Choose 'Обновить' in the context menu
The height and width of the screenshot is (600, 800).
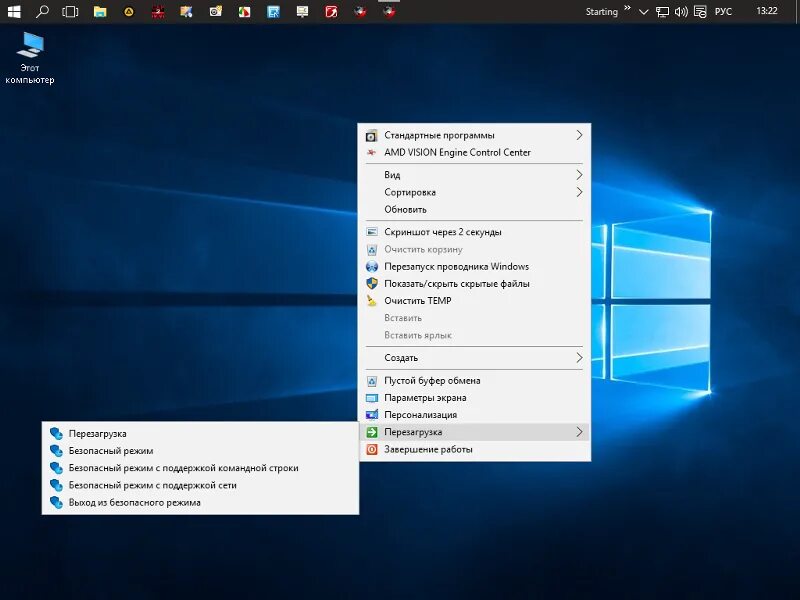pyautogui.click(x=474, y=209)
